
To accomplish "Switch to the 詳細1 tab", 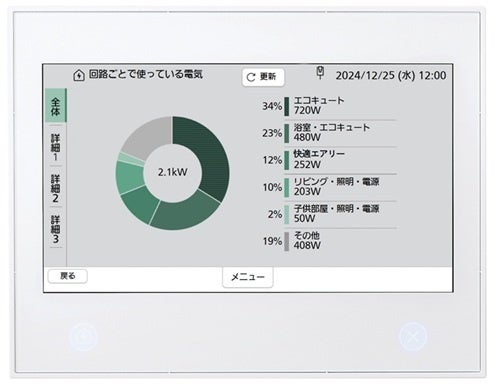I will [56, 147].
